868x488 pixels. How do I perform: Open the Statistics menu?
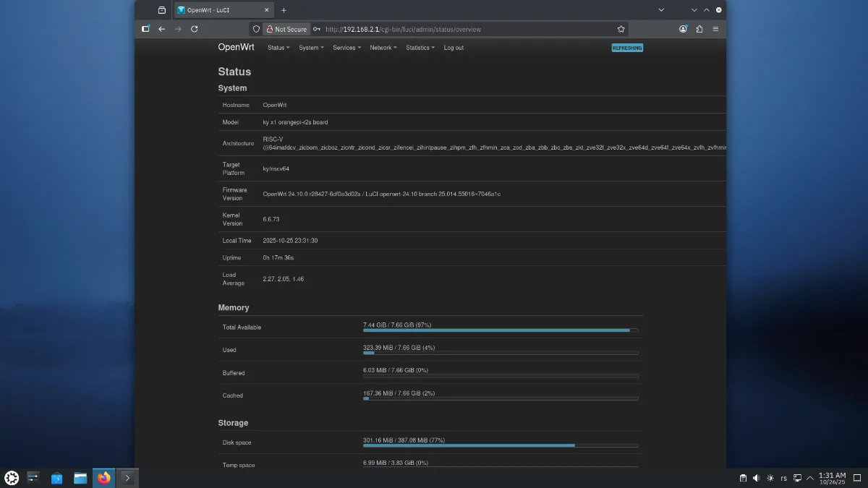[x=420, y=48]
